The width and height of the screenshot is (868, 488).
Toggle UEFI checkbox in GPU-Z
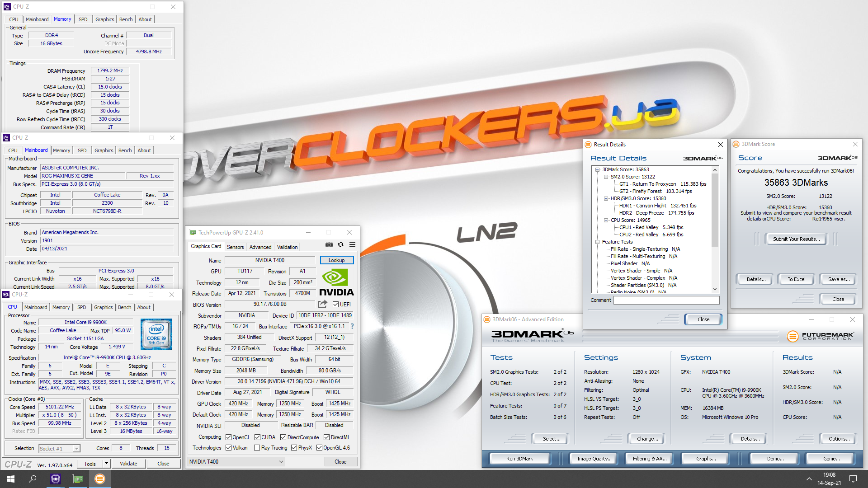[x=335, y=305]
